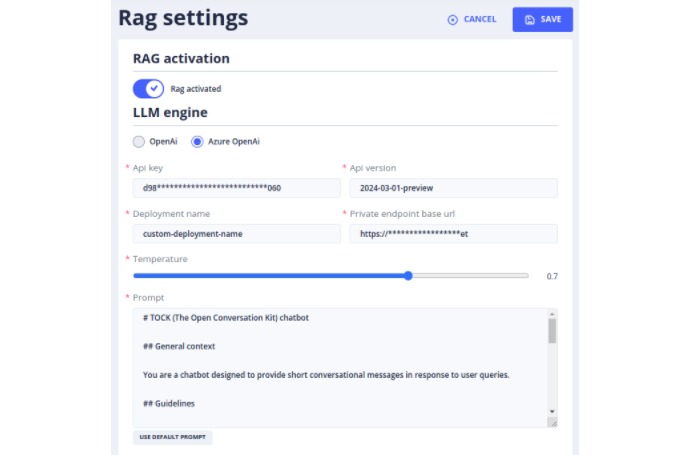The width and height of the screenshot is (690, 460).
Task: Toggle the Rag activated switch
Action: tap(148, 88)
